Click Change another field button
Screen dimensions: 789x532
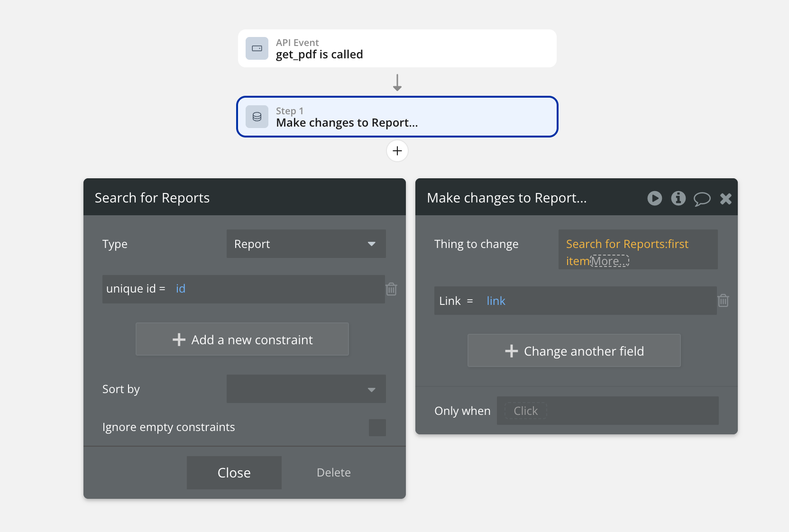(x=574, y=351)
